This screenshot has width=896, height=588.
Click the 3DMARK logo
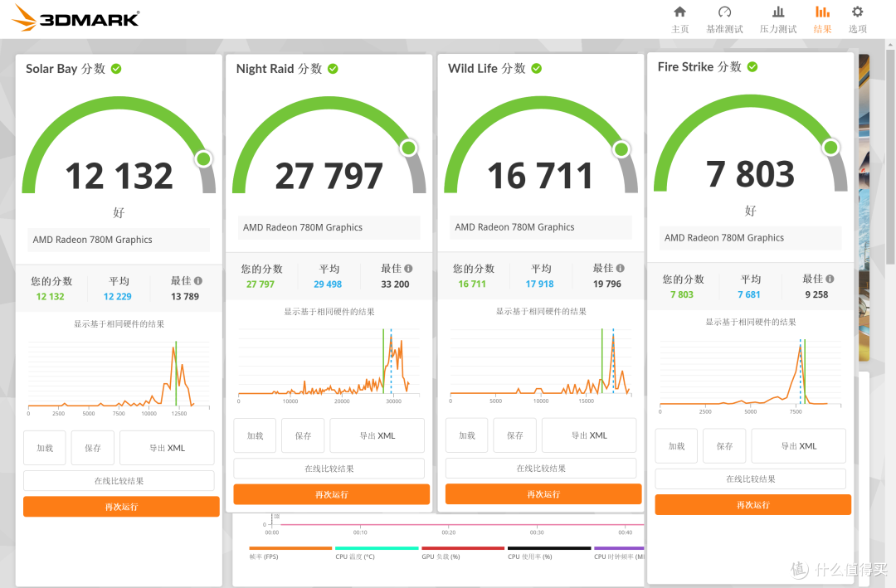[75, 17]
